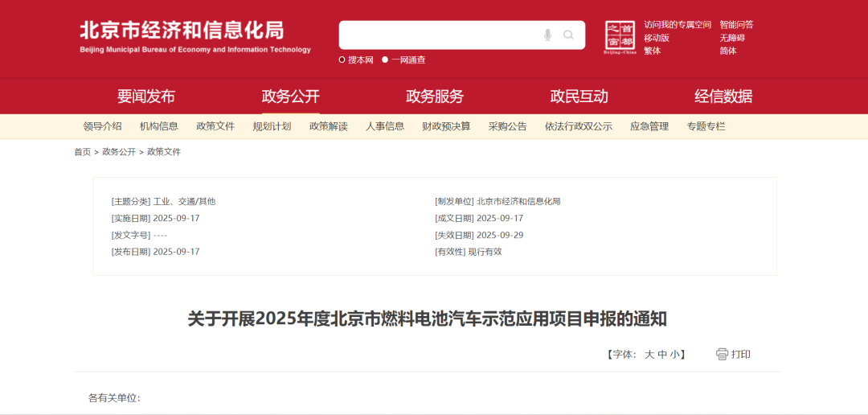Switch to 简体 simplified Chinese
Screen dimensions: 868x415
728,51
